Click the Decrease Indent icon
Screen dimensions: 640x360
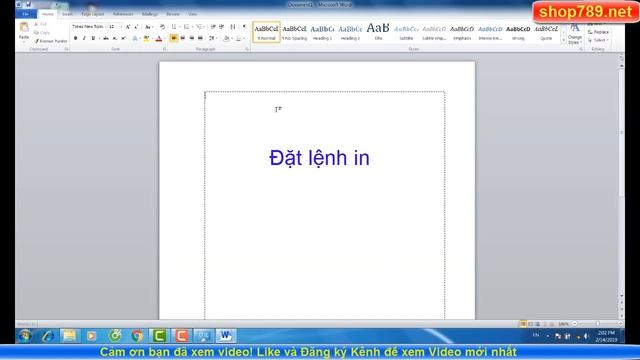click(213, 27)
